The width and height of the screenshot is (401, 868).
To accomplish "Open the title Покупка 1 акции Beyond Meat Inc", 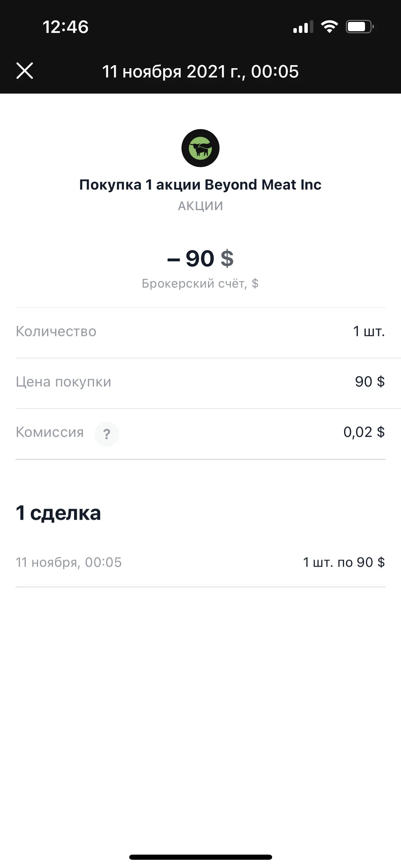I will (200, 185).
